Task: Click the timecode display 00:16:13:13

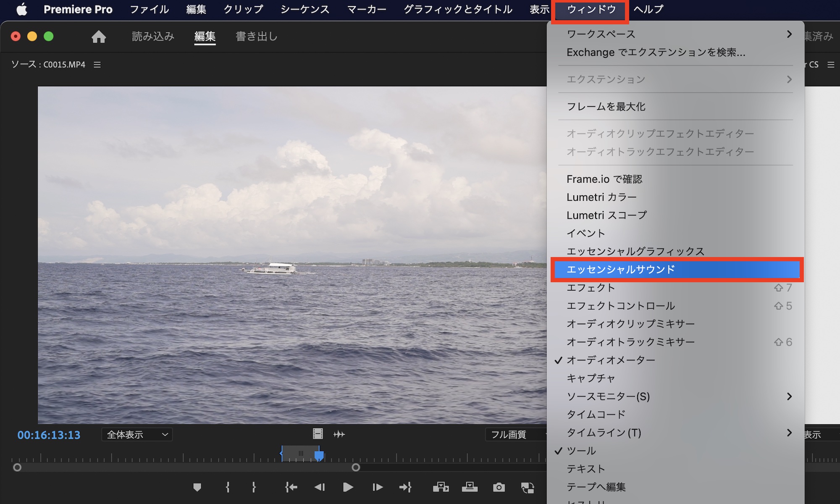Action: click(48, 435)
